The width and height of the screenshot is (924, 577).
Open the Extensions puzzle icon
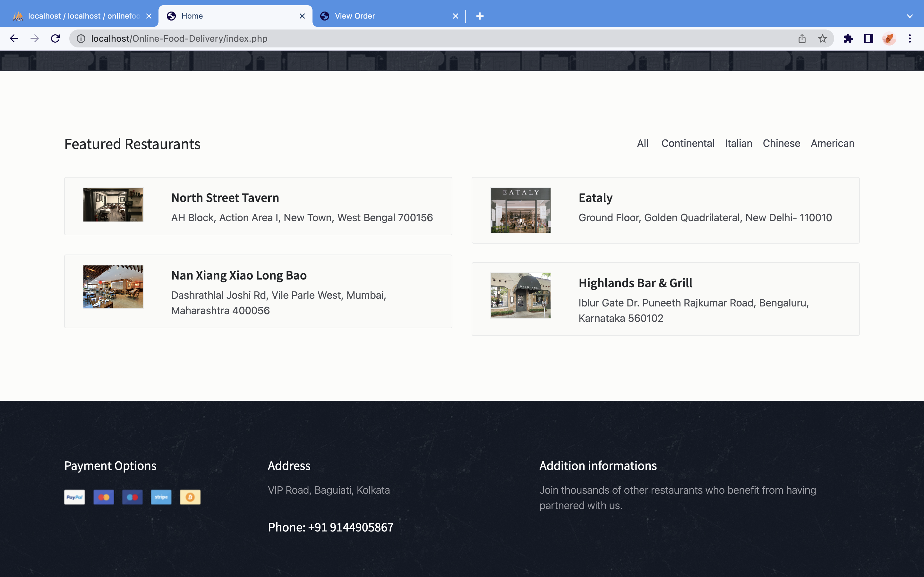848,38
